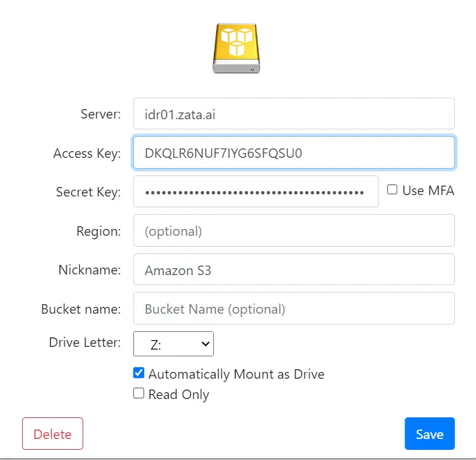This screenshot has height=460, width=476.
Task: Click the Region: label
Action: (x=99, y=232)
